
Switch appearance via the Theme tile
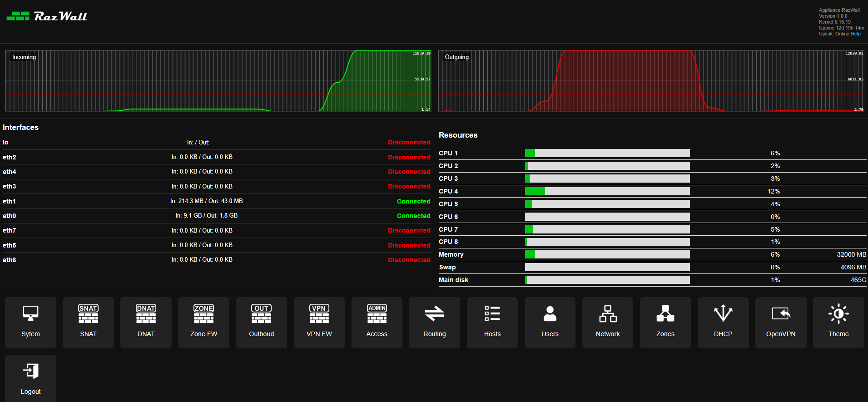(x=838, y=323)
